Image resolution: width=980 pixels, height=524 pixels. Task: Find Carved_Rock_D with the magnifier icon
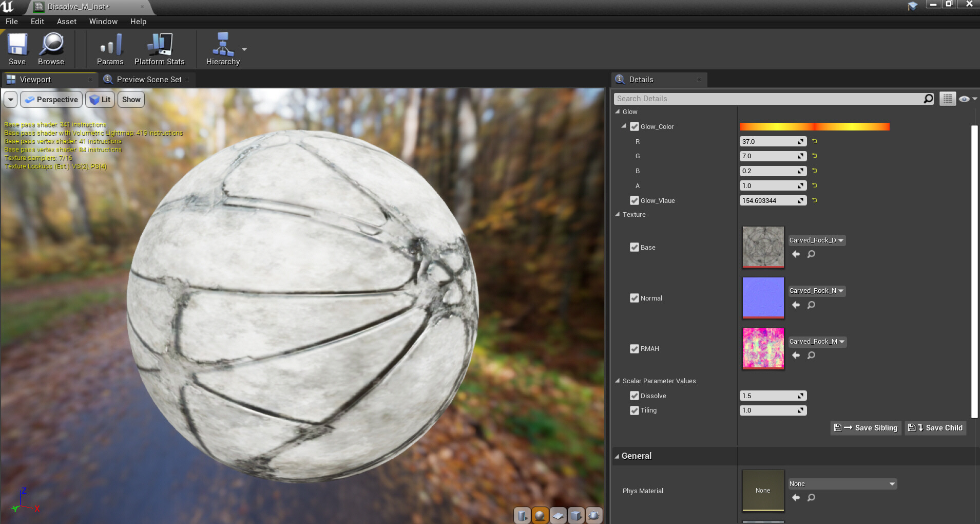pos(811,254)
